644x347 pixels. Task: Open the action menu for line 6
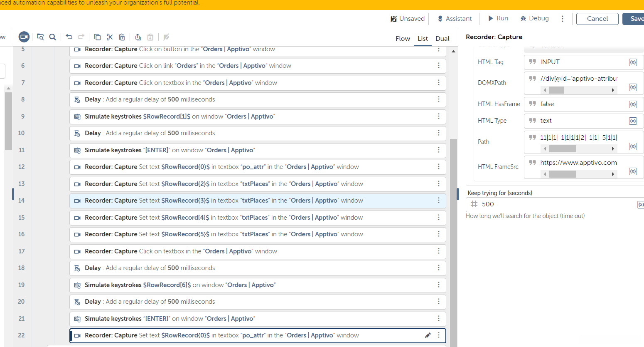pos(439,66)
